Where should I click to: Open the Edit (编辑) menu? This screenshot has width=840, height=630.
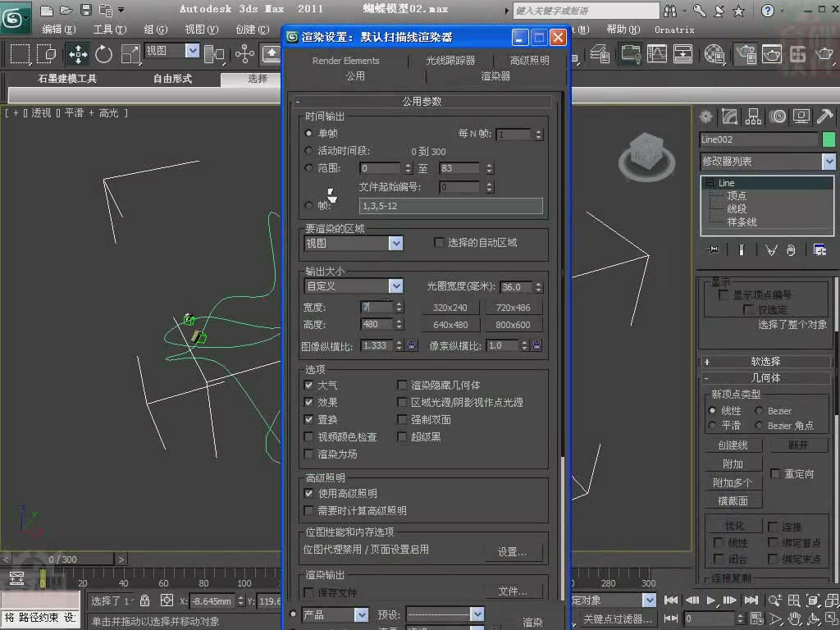59,30
